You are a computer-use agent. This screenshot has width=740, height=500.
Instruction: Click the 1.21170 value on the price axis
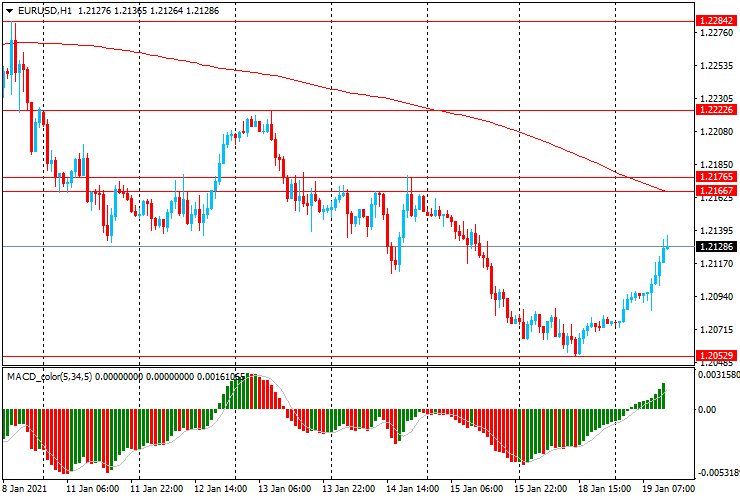click(717, 263)
